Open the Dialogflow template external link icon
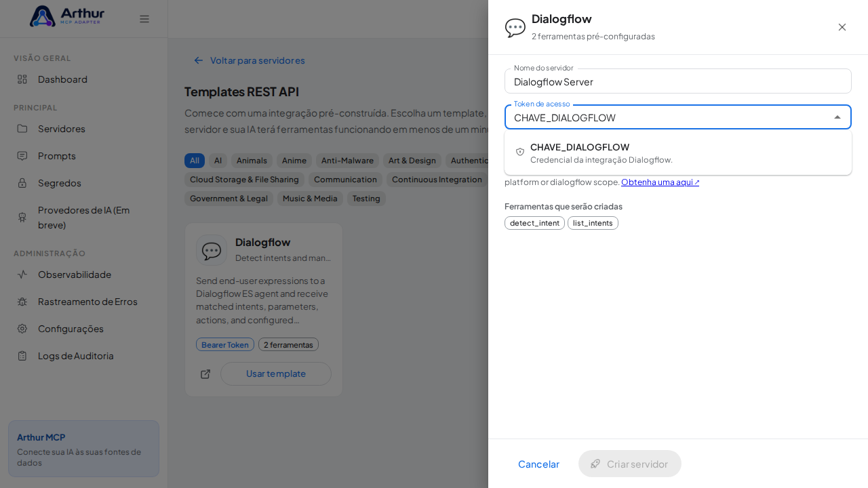 pyautogui.click(x=205, y=374)
